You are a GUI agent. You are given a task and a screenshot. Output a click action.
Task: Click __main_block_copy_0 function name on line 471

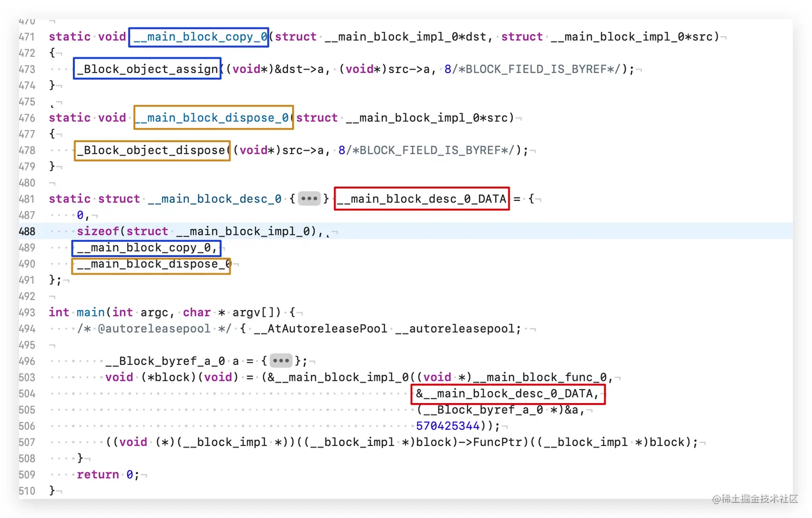(x=200, y=37)
